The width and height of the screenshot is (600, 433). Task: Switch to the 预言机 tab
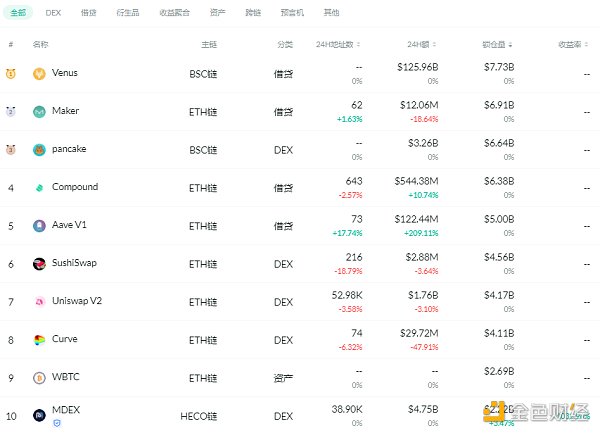click(292, 13)
